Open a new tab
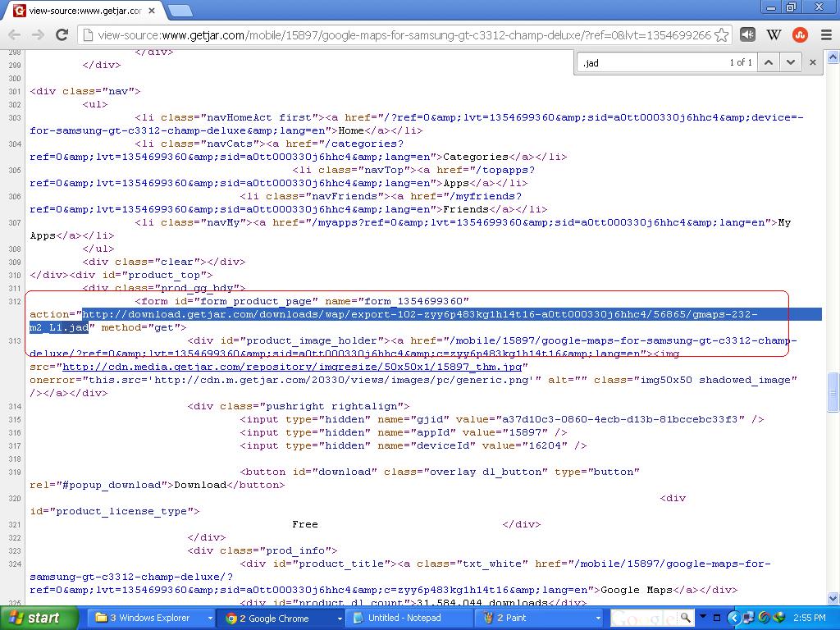Viewport: 840px width, 630px height. [180, 11]
